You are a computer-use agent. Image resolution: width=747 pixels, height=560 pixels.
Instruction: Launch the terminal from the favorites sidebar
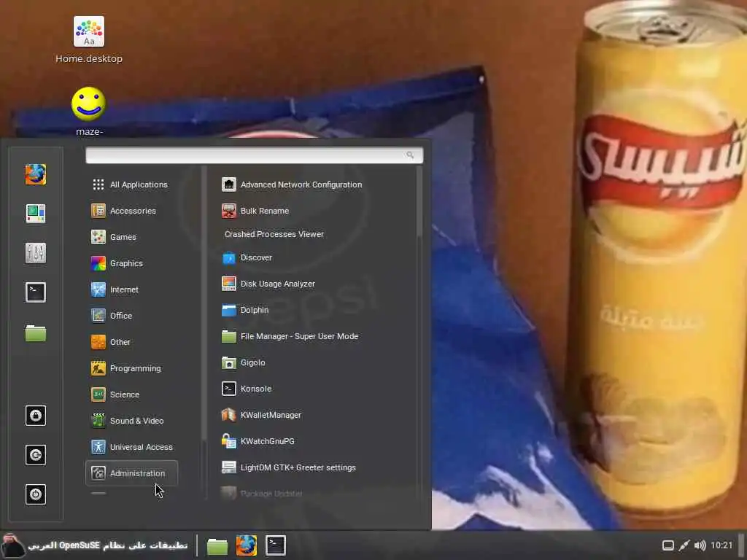tap(36, 292)
